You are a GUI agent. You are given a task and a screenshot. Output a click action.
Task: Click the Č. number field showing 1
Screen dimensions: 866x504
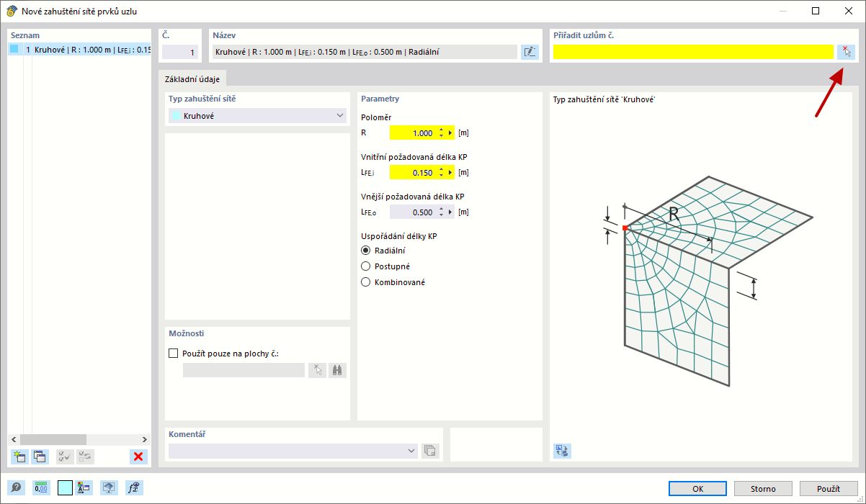click(179, 52)
